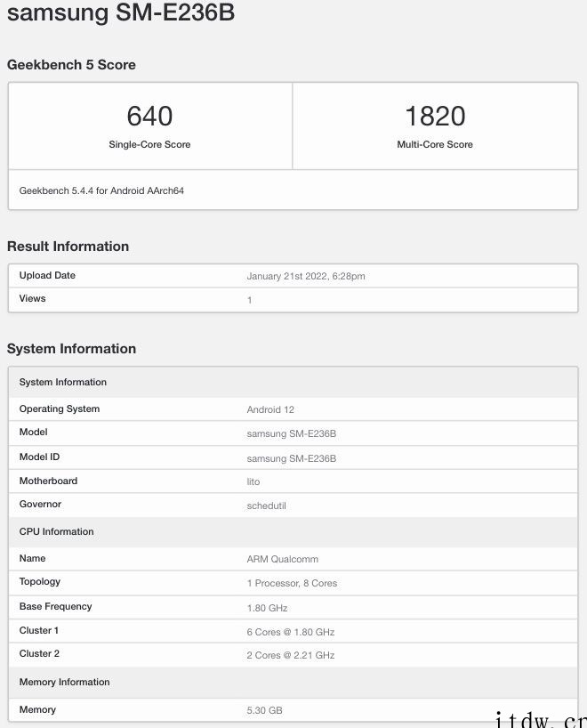The width and height of the screenshot is (587, 728).
Task: Click the 'Cluster 1' row label
Action: pyautogui.click(x=39, y=630)
